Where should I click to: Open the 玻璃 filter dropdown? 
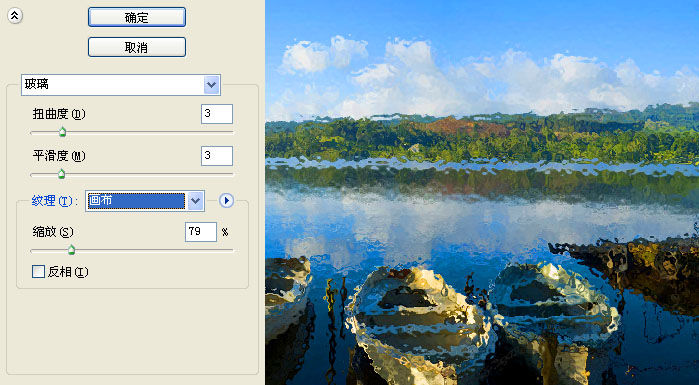(120, 85)
